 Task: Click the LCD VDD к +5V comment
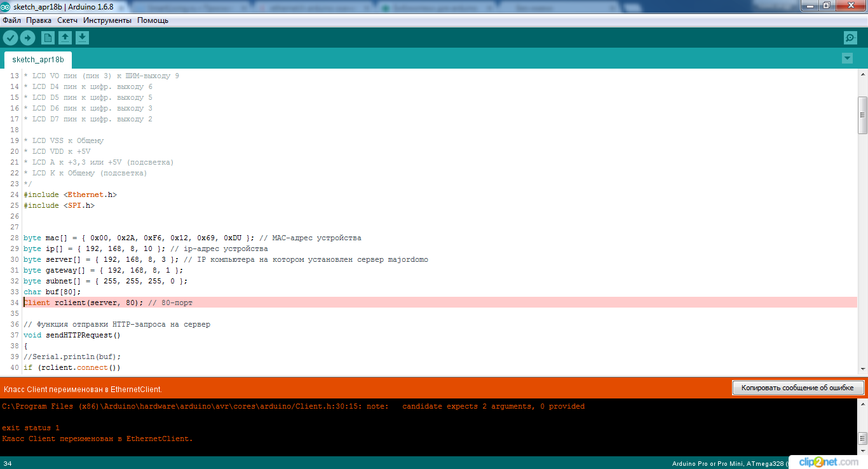[x=57, y=151]
